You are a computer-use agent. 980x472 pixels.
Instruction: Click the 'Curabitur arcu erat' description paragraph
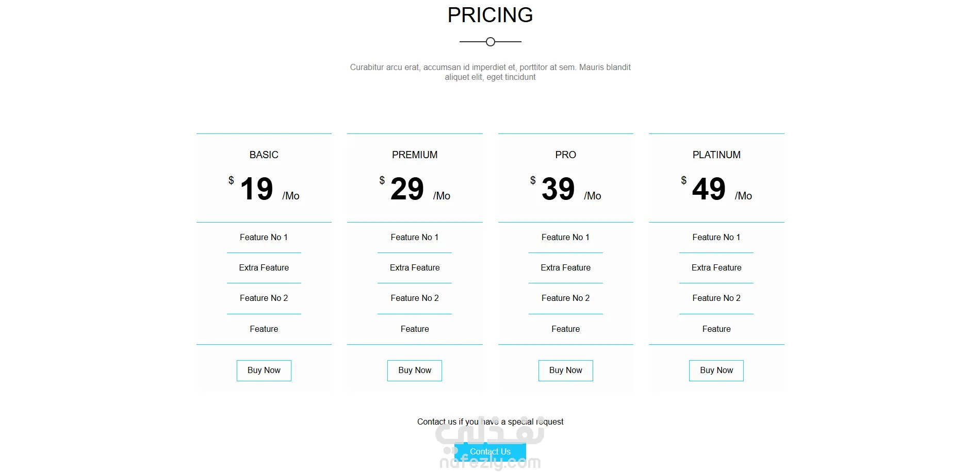490,72
